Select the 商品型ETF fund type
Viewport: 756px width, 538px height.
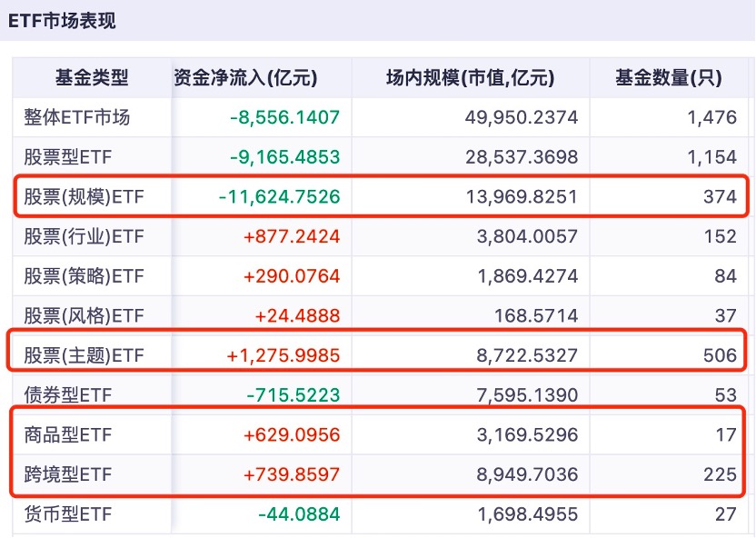(x=68, y=435)
